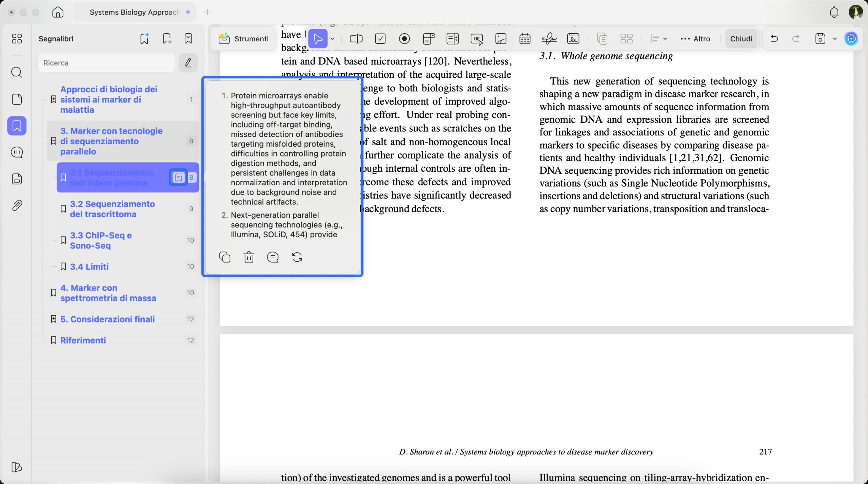Activate the Search panel

(17, 72)
